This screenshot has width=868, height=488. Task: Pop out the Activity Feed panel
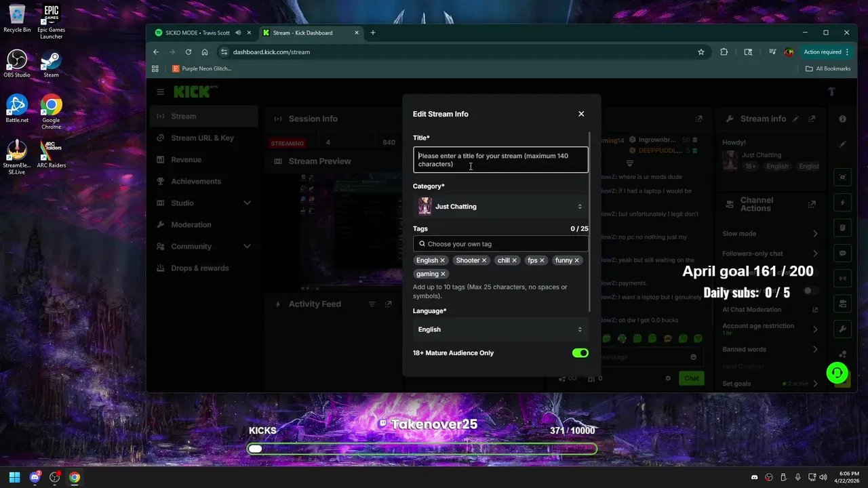click(388, 304)
